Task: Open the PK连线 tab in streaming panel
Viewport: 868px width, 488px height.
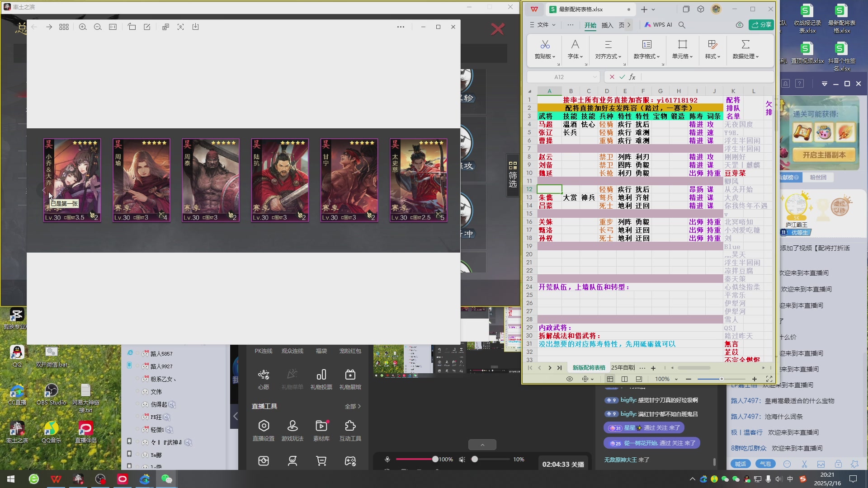Action: point(263,351)
